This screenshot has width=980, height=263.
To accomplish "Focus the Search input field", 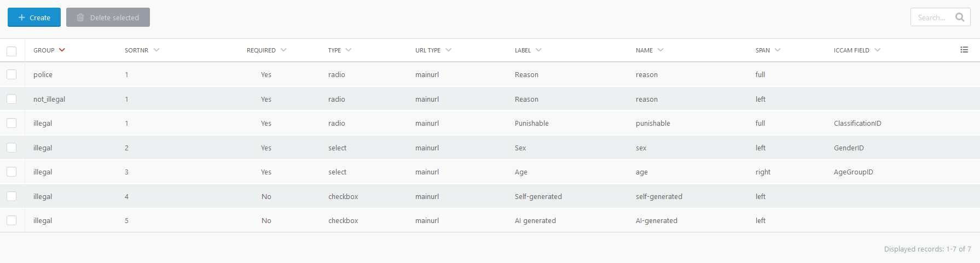I will click(x=932, y=17).
